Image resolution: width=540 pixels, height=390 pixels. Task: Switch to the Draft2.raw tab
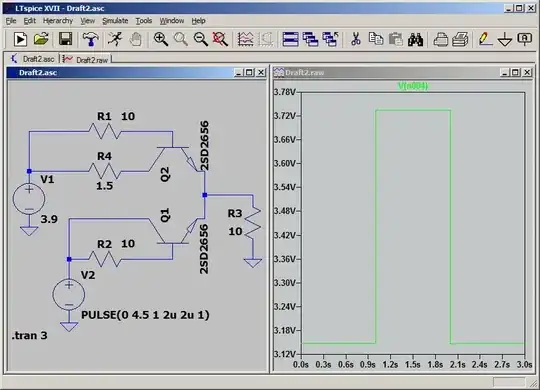point(85,59)
